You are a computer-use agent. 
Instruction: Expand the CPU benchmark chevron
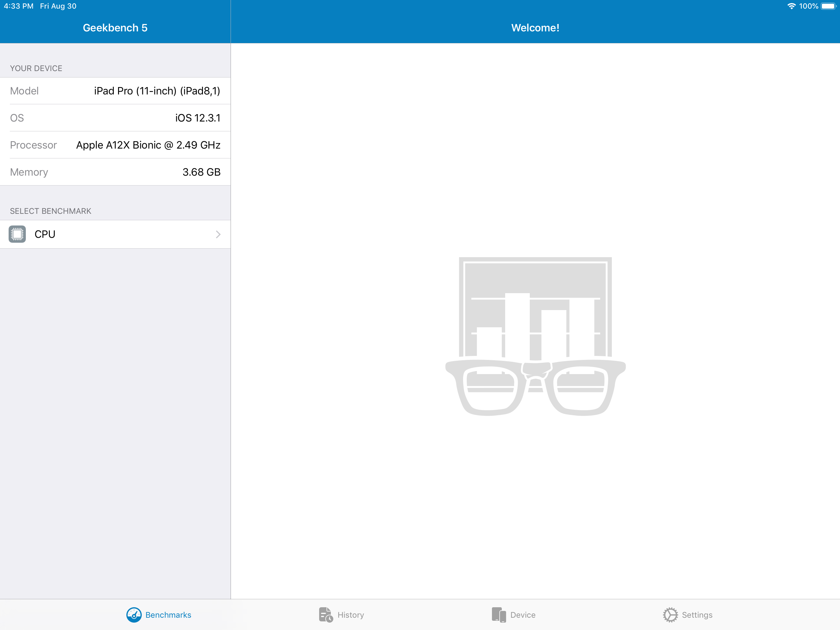[x=218, y=234]
